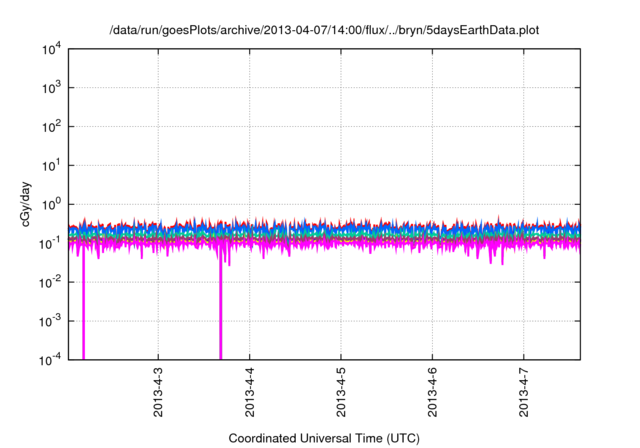Screen dimensions: 640x448
Task: Select the 10^3 y-axis label
Action: click(51, 88)
